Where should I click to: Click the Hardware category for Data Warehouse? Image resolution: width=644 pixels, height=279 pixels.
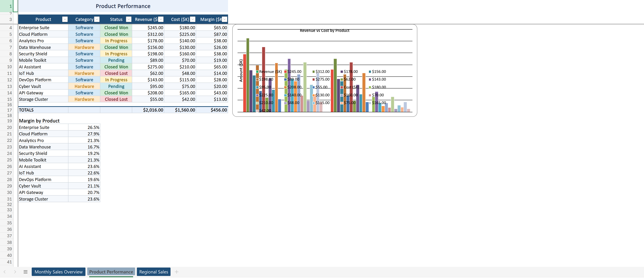[84, 47]
